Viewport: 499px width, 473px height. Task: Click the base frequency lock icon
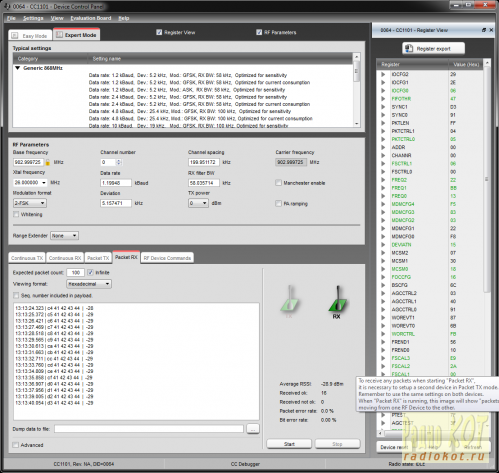point(48,162)
